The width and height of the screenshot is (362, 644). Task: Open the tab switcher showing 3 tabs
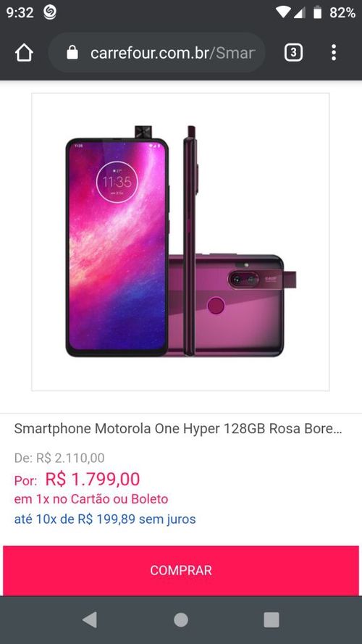point(293,53)
